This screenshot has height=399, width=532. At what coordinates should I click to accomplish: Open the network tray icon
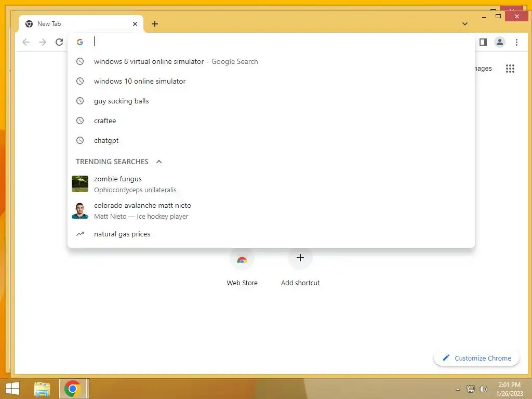(470, 389)
